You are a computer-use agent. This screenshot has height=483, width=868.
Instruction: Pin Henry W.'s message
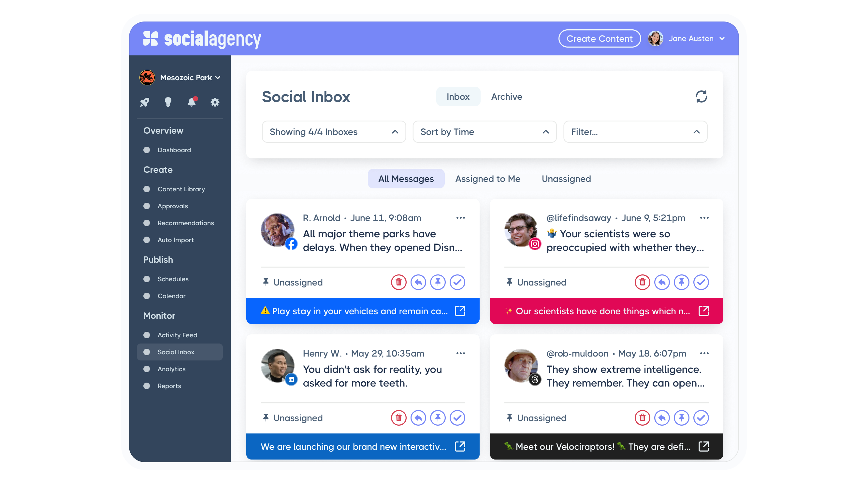pos(438,417)
